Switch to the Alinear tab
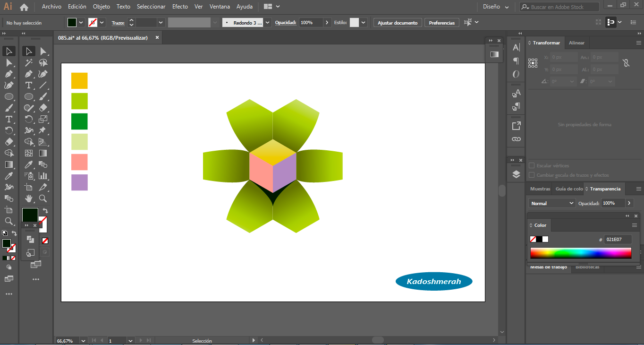Image resolution: width=644 pixels, height=345 pixels. [x=576, y=43]
